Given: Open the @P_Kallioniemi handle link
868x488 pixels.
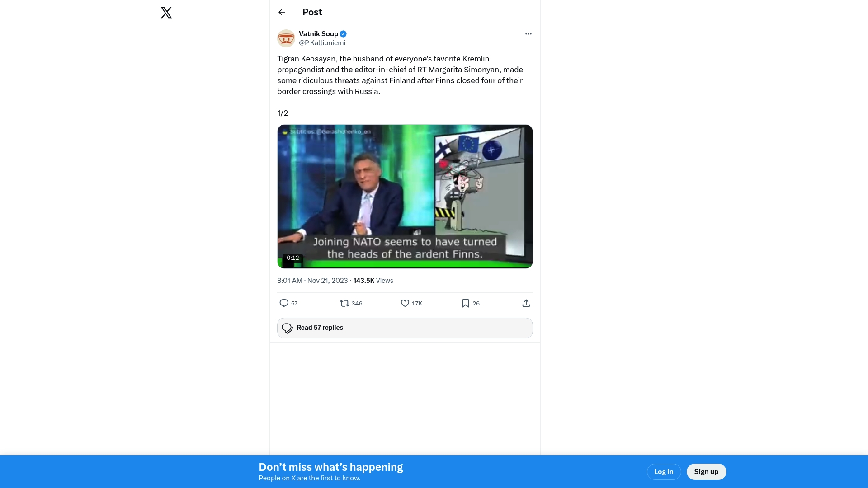Looking at the screenshot, I should 322,43.
